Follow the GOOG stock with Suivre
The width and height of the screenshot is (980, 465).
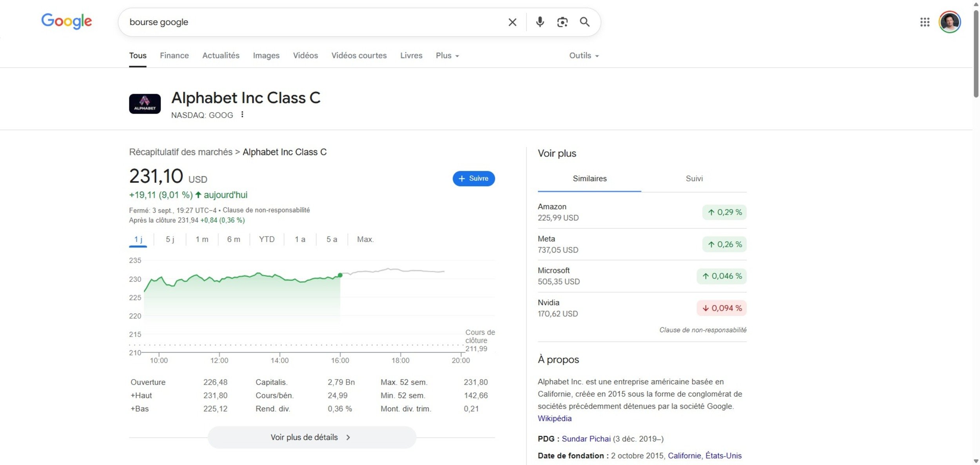(x=474, y=178)
